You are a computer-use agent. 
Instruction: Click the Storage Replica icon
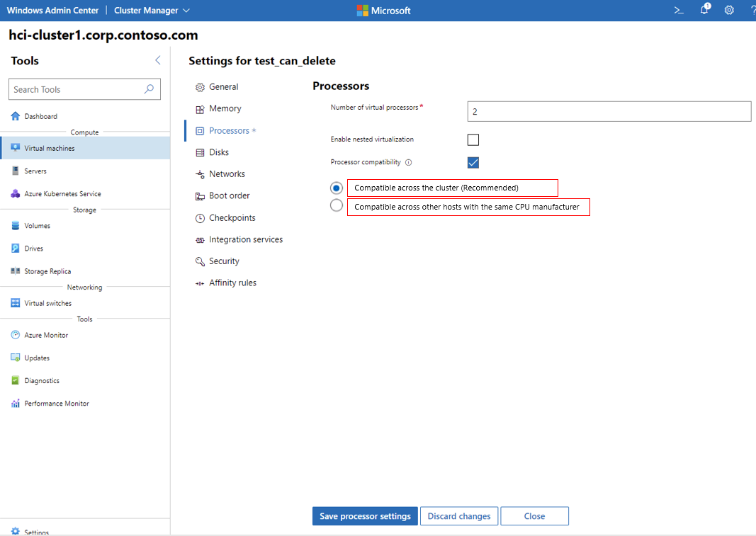(x=16, y=271)
